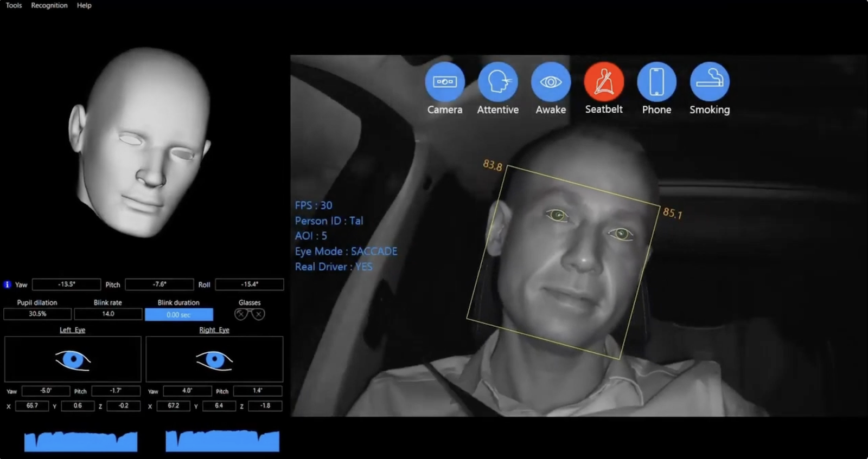Click the Pupil dilation value box
The width and height of the screenshot is (868, 459).
[37, 314]
